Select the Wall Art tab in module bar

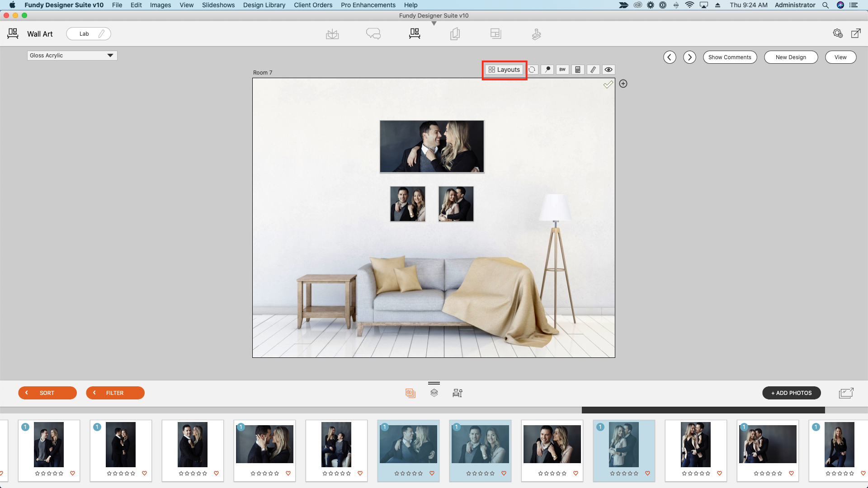[x=415, y=34]
